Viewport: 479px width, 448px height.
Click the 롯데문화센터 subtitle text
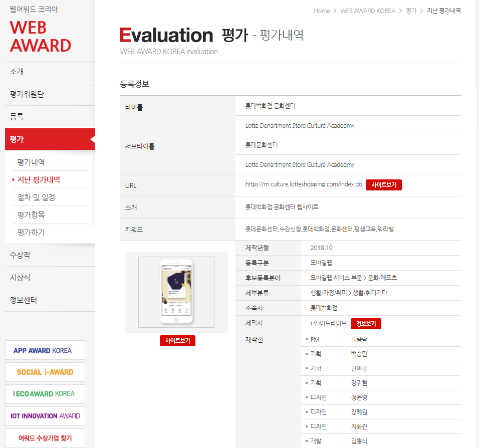(x=262, y=145)
